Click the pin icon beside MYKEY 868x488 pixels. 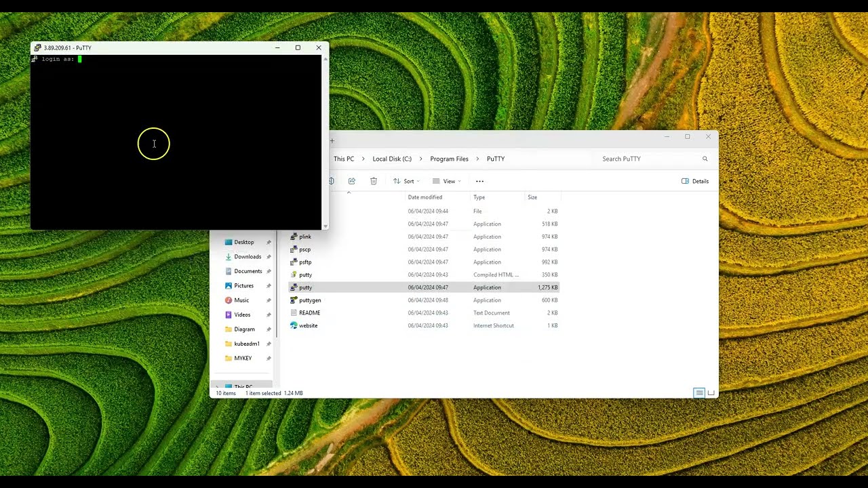[x=269, y=358]
